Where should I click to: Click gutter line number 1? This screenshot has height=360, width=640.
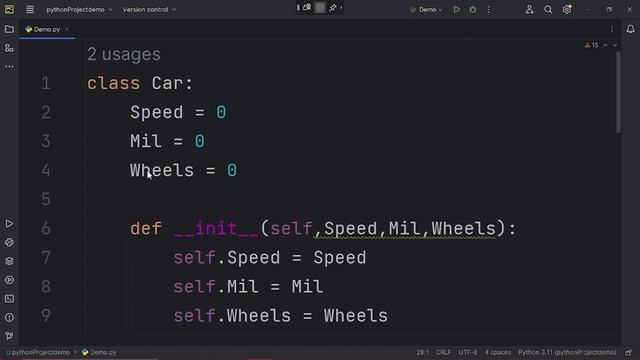click(x=46, y=83)
